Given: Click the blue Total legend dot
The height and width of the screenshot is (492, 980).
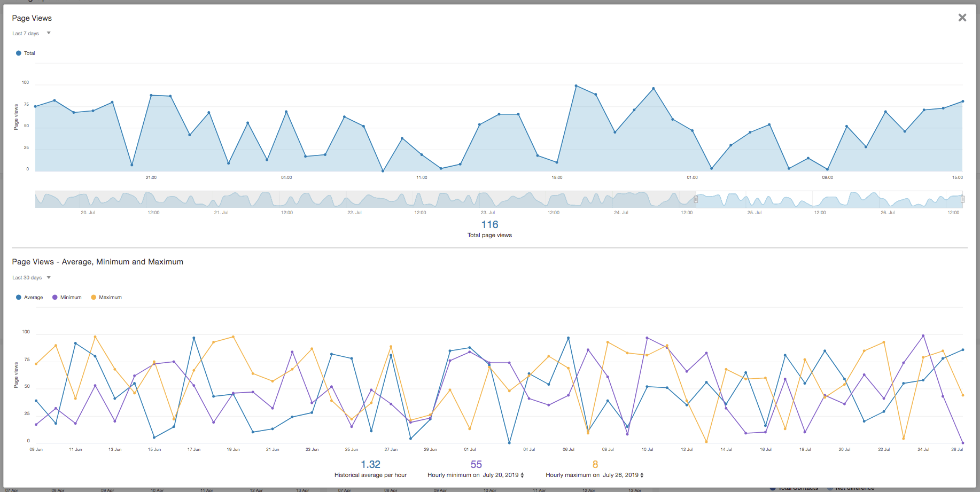Looking at the screenshot, I should click(19, 53).
